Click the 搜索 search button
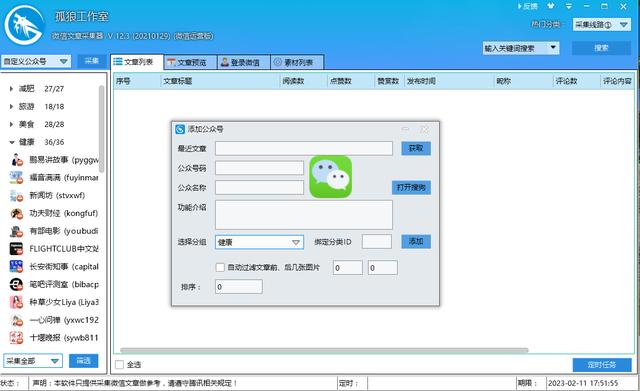 click(x=601, y=48)
